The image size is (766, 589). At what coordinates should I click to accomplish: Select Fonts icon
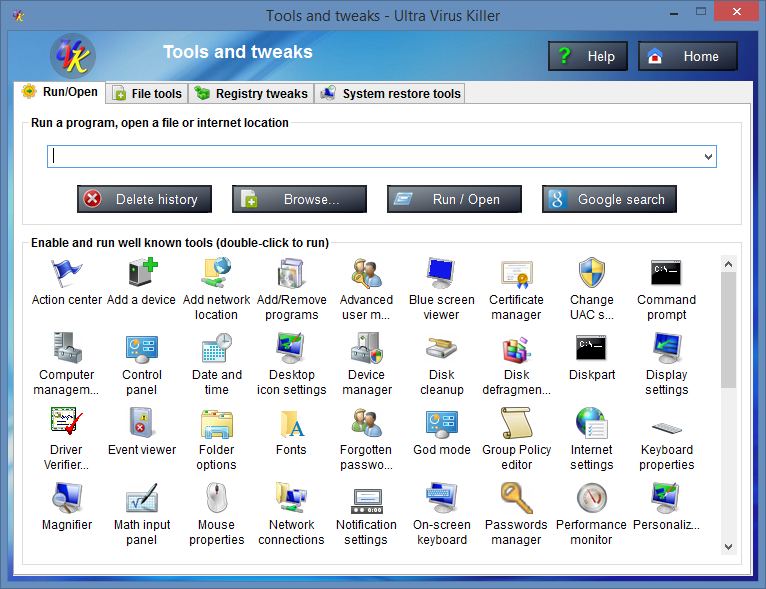click(x=292, y=423)
